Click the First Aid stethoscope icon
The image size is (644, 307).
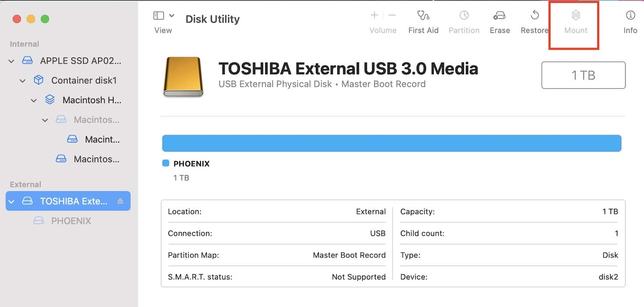pyautogui.click(x=423, y=16)
